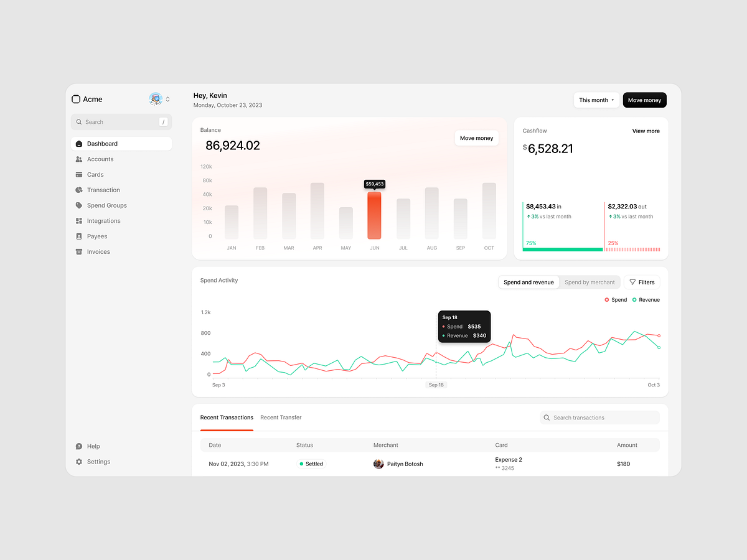
Task: Click the Cards icon in the sidebar
Action: pyautogui.click(x=80, y=175)
